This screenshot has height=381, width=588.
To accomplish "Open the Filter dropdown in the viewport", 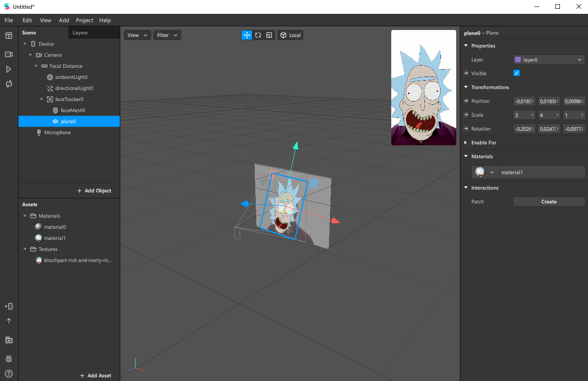I will click(167, 35).
